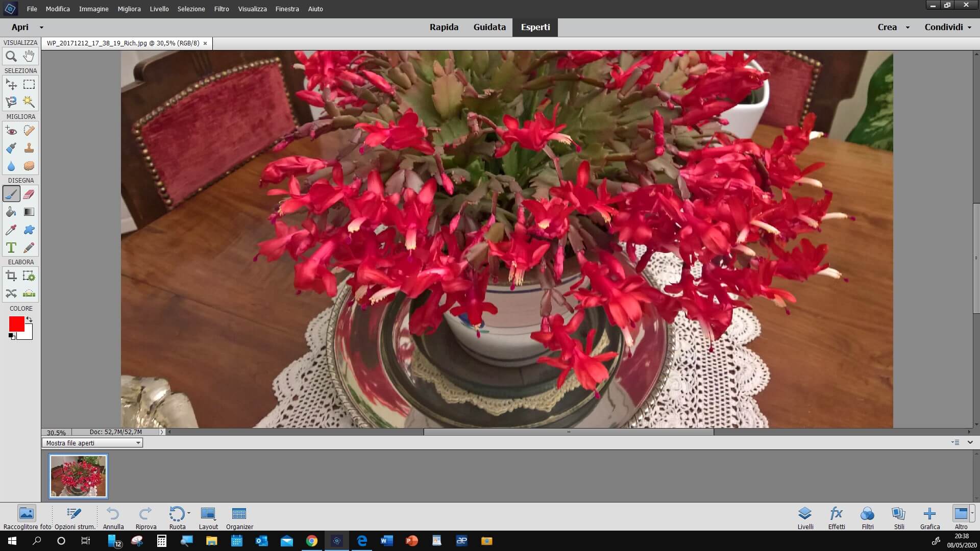980x551 pixels.
Task: Select the Eraser tool
Action: (29, 194)
